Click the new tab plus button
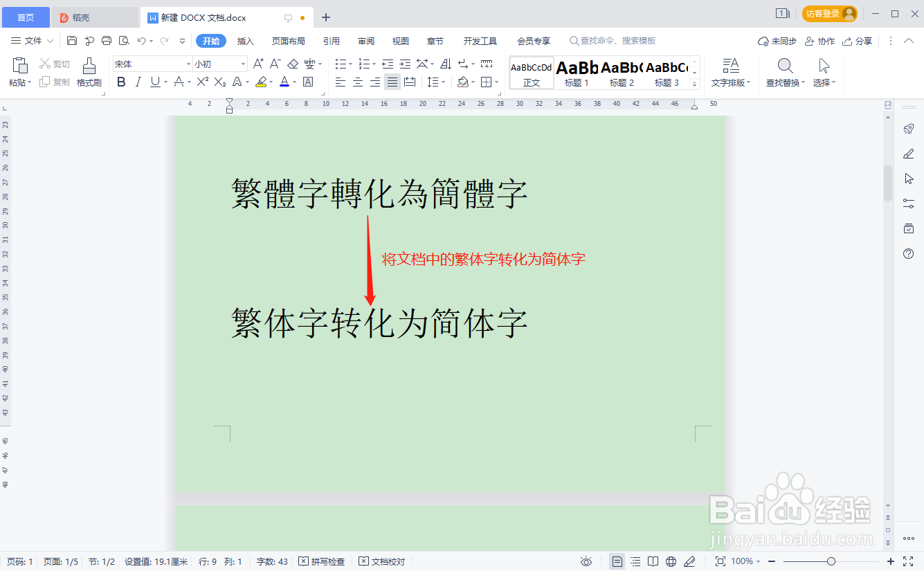This screenshot has height=571, width=924. point(326,17)
